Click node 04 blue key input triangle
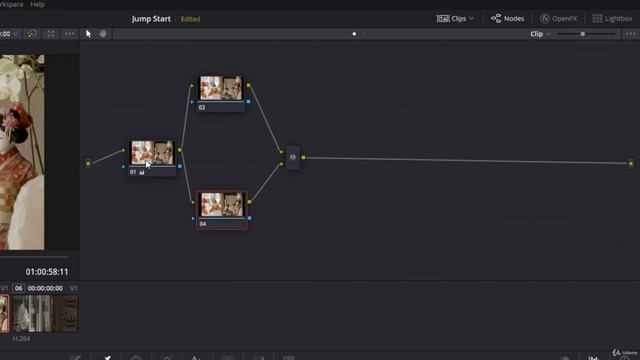640x360 pixels. click(193, 218)
